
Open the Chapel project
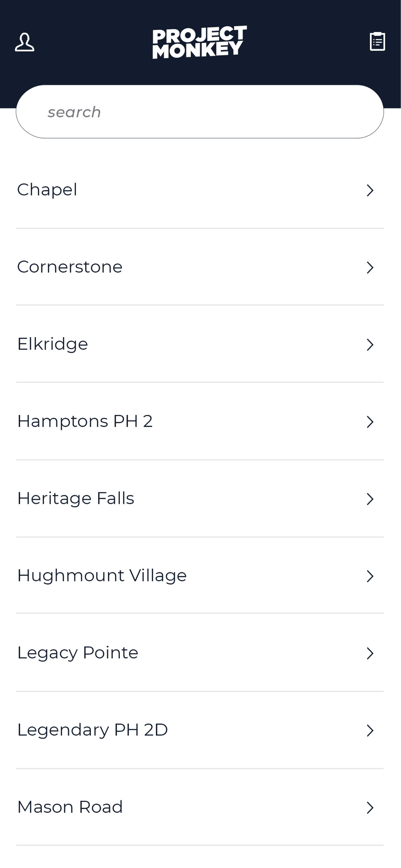coord(200,190)
